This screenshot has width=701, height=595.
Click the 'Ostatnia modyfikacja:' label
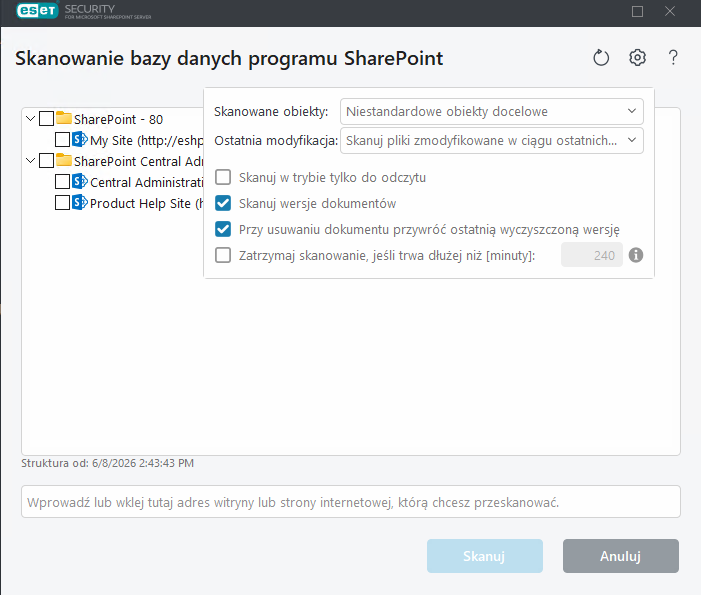[x=276, y=140]
